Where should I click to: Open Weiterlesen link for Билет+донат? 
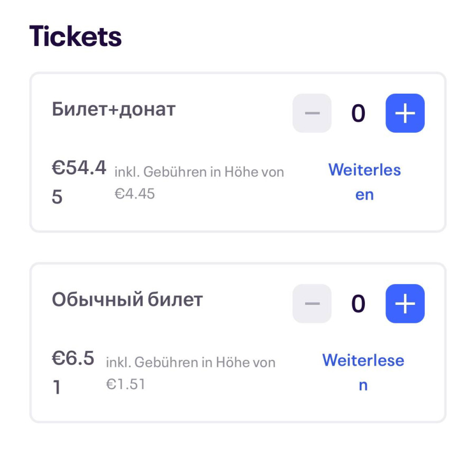[364, 182]
